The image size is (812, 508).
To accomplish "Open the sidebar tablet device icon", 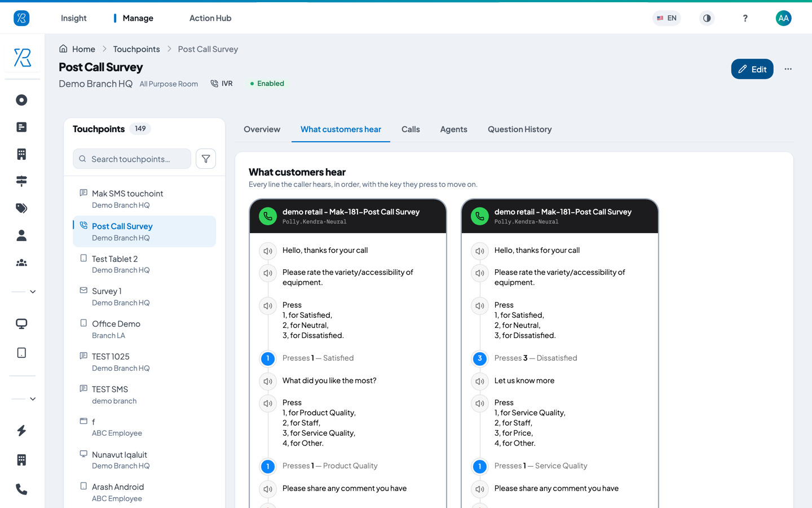I will 21,353.
